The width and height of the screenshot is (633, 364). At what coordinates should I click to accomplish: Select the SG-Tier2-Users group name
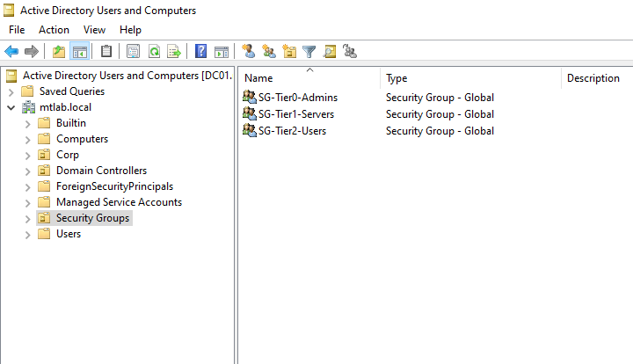[x=292, y=131]
